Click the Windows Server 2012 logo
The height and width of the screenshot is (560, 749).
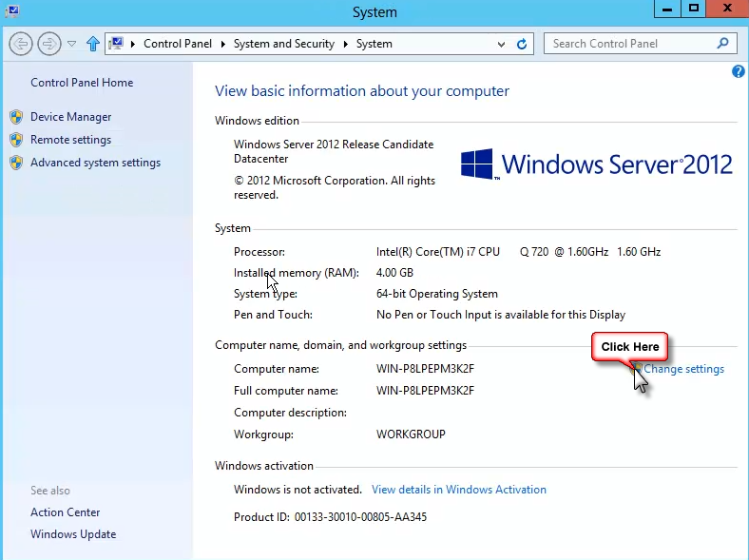pyautogui.click(x=596, y=164)
